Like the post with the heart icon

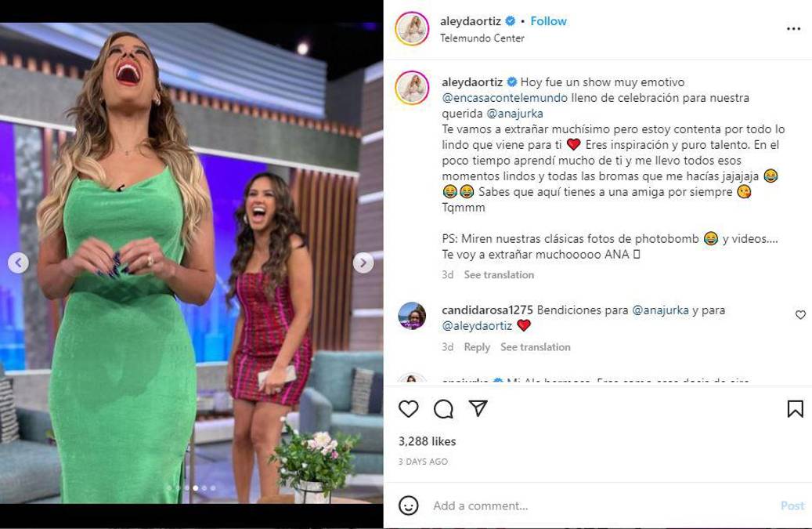coord(408,409)
